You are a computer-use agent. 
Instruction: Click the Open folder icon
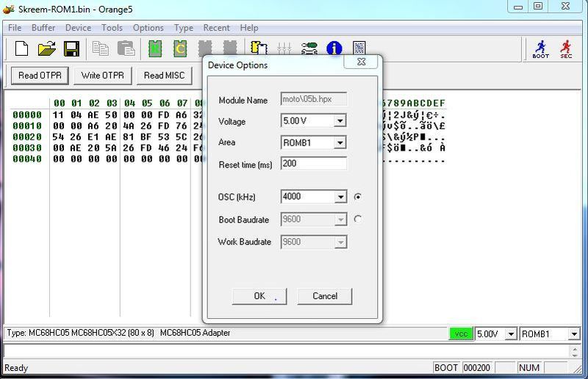pos(46,49)
